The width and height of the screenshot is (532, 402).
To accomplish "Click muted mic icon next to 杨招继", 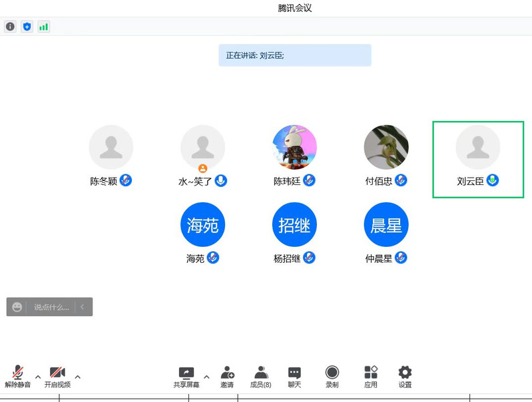I will coord(309,258).
